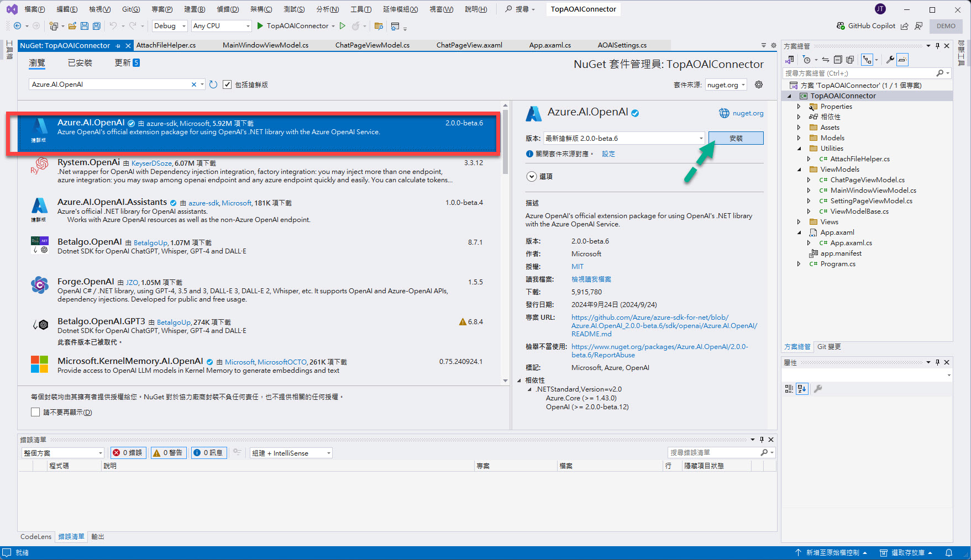Click property pages wrench in Properties panel

coord(818,389)
